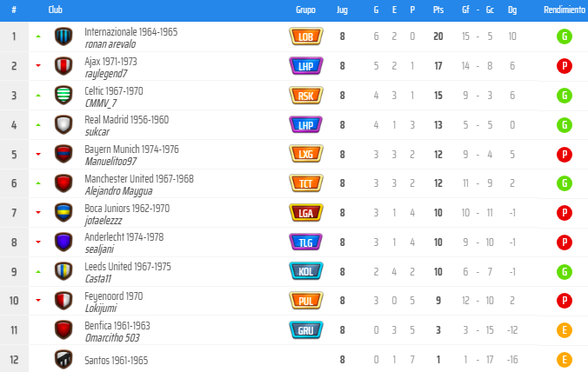Open manager profile Manuelitoo97
Screen dimensions: 588x372
pyautogui.click(x=110, y=162)
